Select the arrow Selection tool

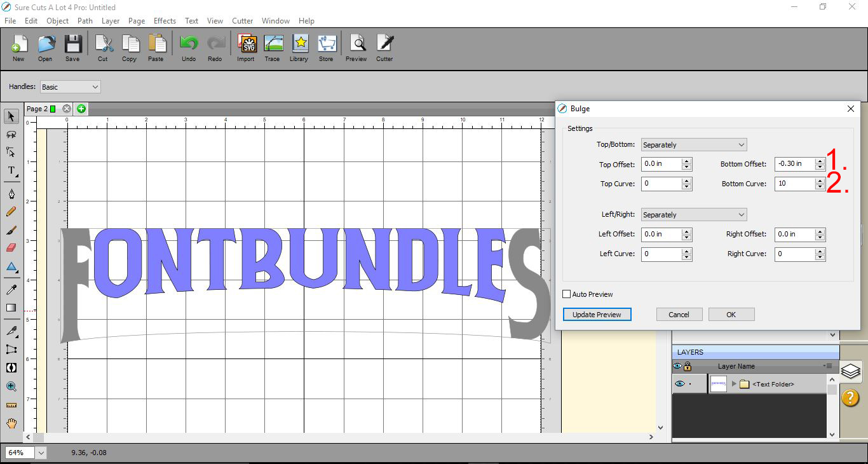click(x=11, y=116)
